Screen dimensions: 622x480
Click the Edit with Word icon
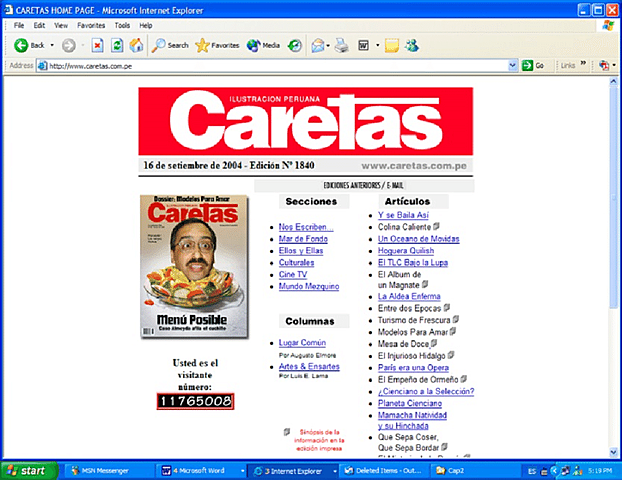pyautogui.click(x=364, y=46)
